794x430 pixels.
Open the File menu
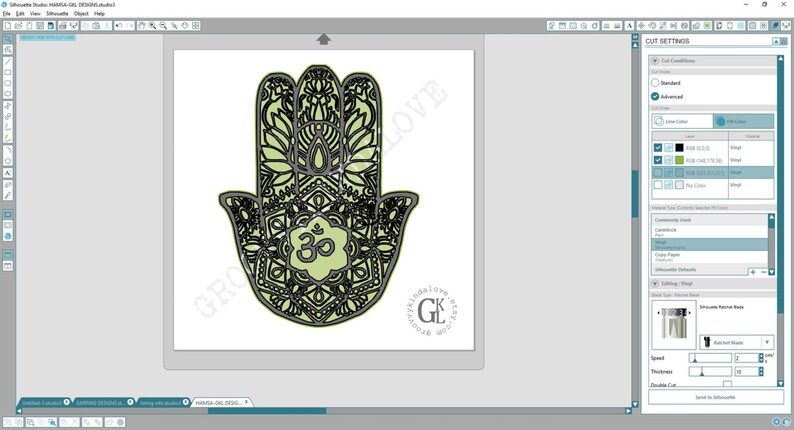pyautogui.click(x=6, y=14)
